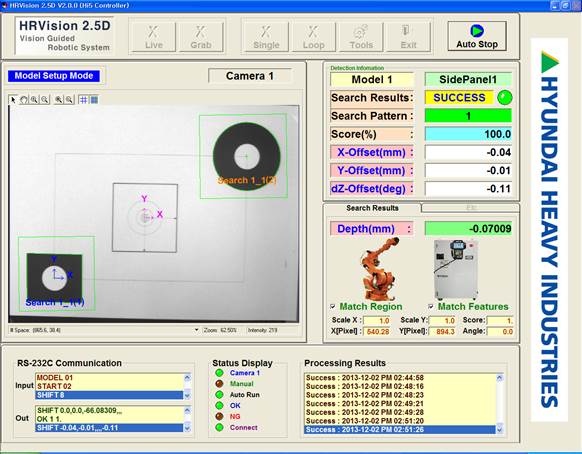Select the Success 02:51:20 result row
This screenshot has width=582, height=454.
400,421
